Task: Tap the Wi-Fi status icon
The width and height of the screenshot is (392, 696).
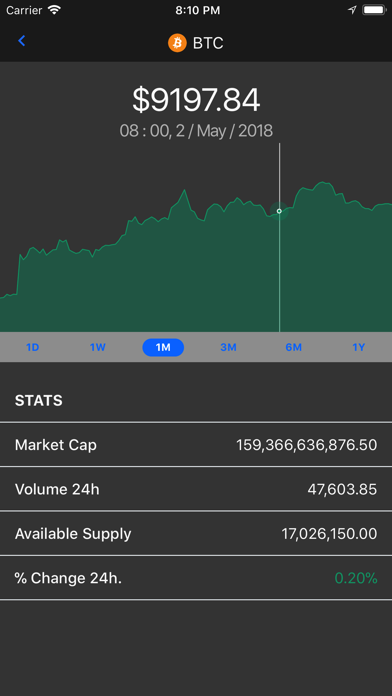Action: [54, 10]
